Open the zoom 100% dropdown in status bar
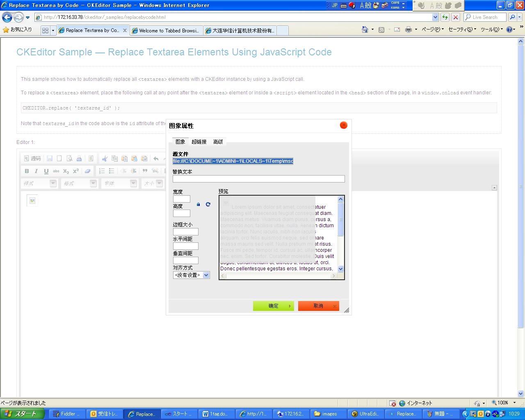 click(x=514, y=403)
